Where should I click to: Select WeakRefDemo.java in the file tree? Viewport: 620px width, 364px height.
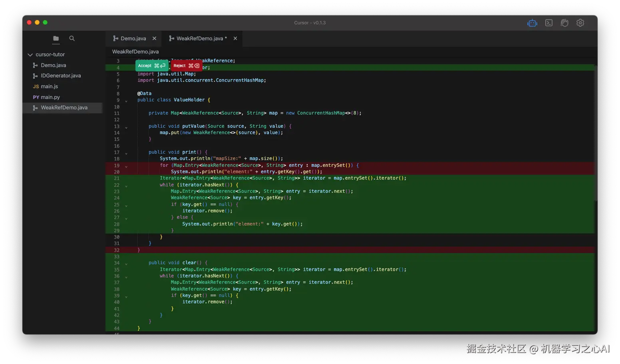(x=64, y=107)
